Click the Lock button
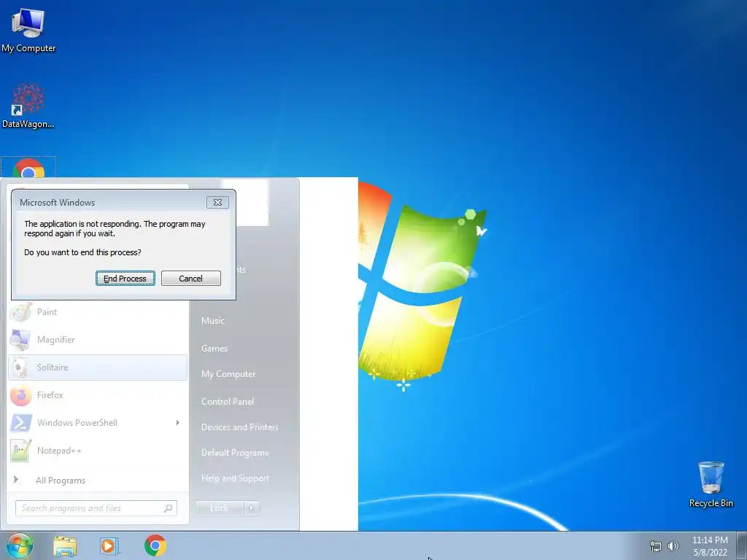 (220, 508)
